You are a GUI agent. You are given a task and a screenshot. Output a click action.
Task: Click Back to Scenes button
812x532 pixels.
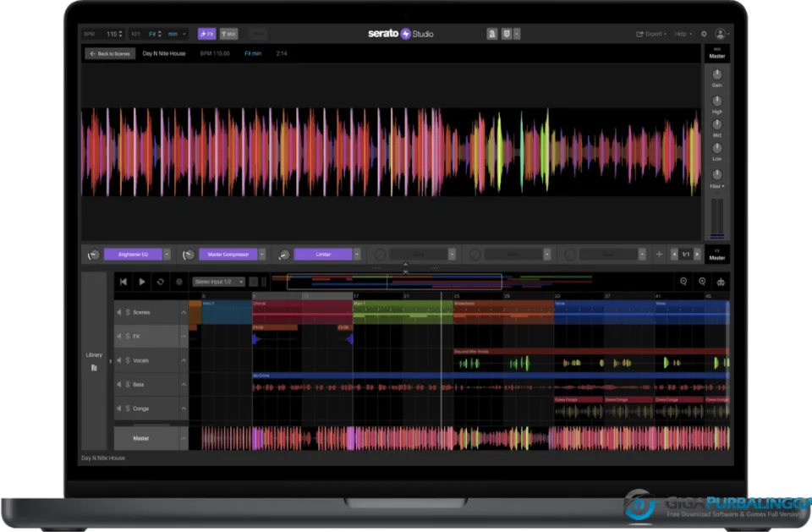pos(110,53)
